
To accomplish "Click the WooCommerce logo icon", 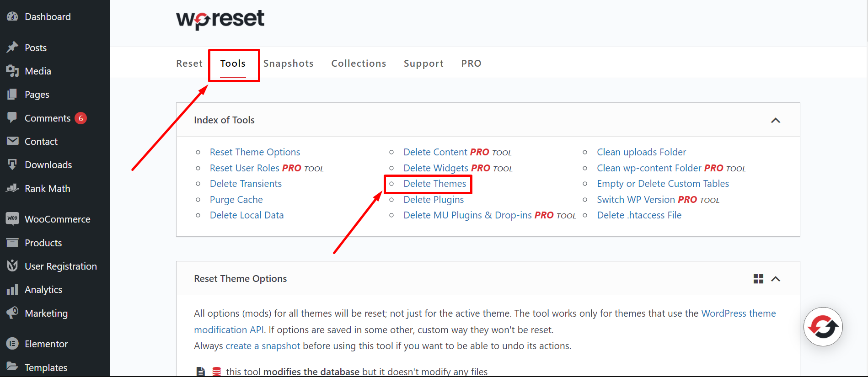I will pos(12,218).
